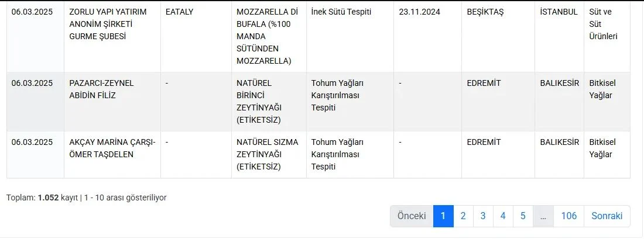Click the İnek Sütü Tespiti cell
The height and width of the screenshot is (239, 644).
(x=350, y=36)
